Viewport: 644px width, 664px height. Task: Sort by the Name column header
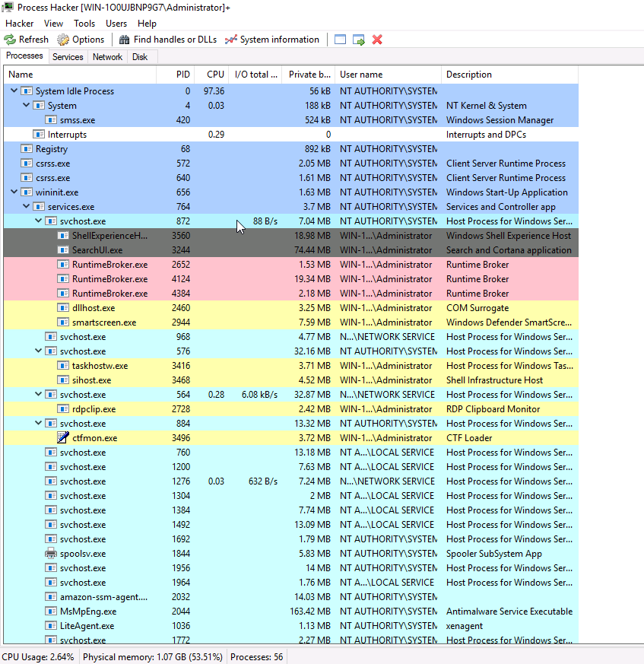click(x=80, y=75)
